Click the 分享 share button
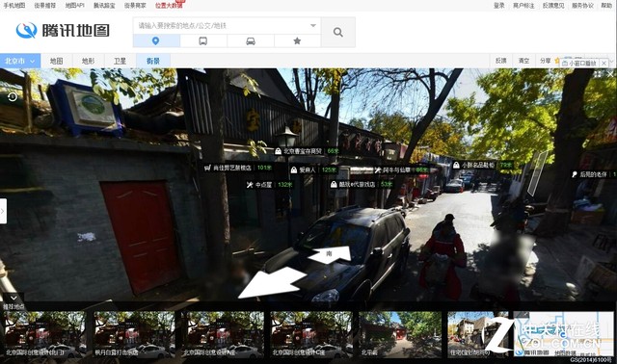617x364 pixels. (546, 61)
